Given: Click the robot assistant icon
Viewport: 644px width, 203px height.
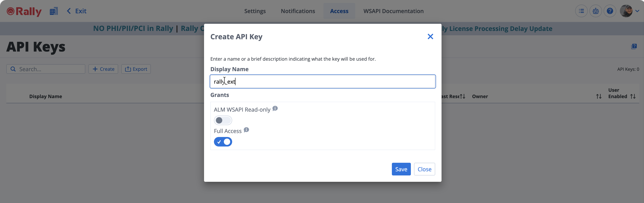Looking at the screenshot, I should (x=596, y=11).
